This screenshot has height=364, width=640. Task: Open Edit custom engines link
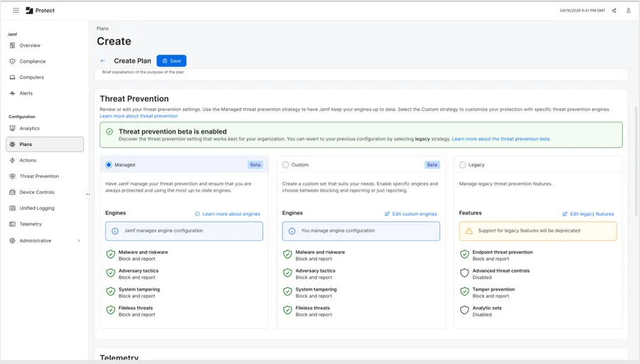click(411, 214)
